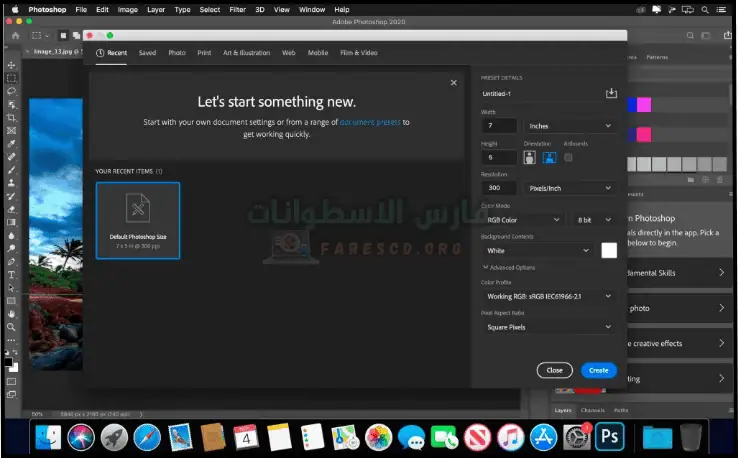Select the Zoom tool
This screenshot has width=738, height=458.
[x=12, y=327]
